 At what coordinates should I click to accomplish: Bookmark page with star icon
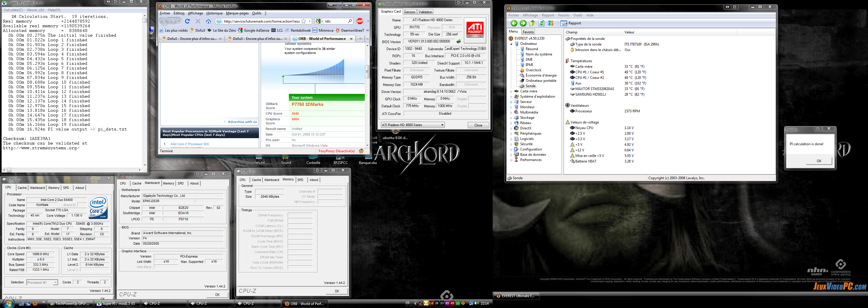[304, 21]
